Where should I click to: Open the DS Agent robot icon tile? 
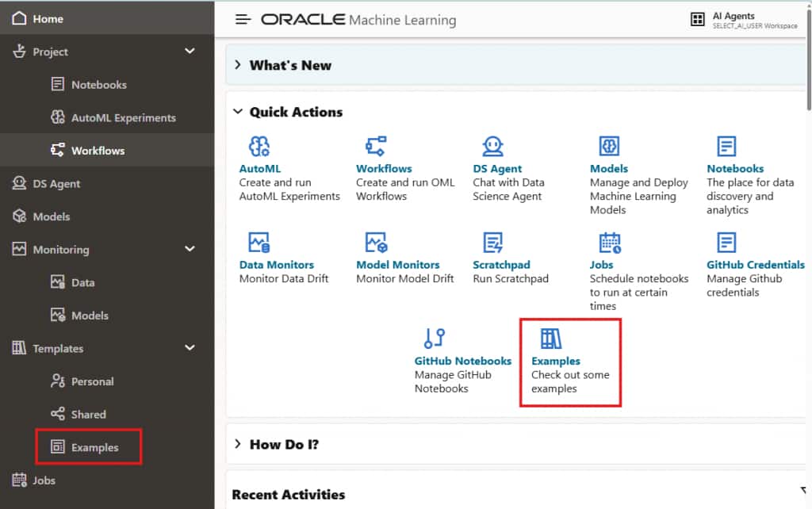[493, 146]
